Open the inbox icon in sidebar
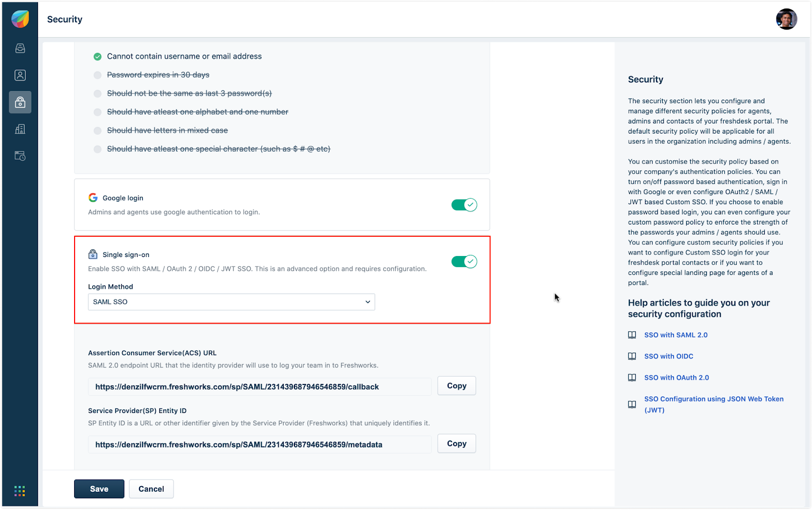 pyautogui.click(x=20, y=48)
